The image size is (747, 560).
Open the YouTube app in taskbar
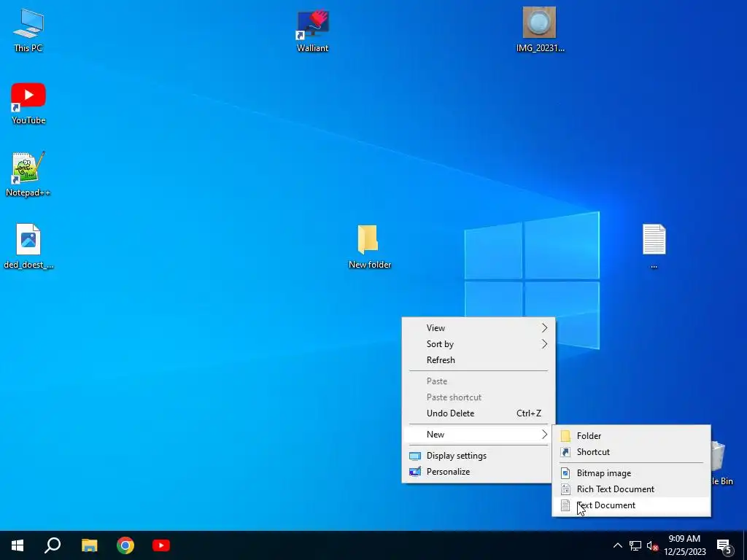point(161,545)
